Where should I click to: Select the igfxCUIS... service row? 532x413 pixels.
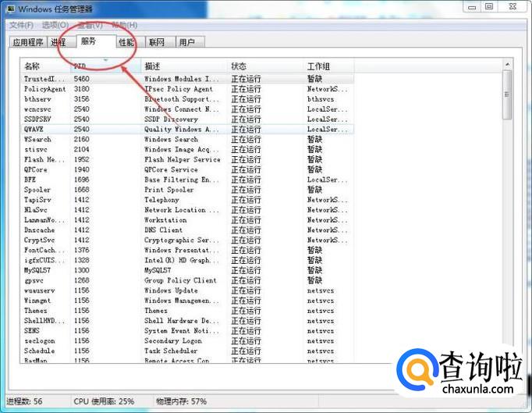click(x=187, y=260)
